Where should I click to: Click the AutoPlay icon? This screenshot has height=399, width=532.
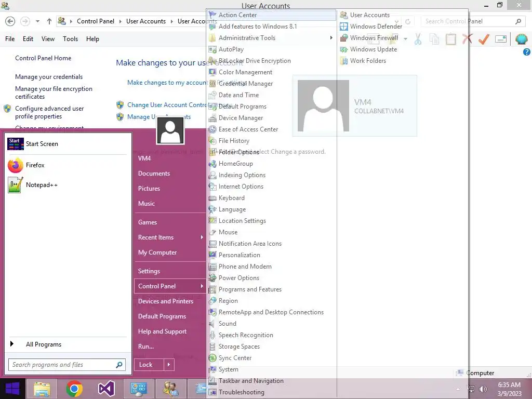click(x=212, y=49)
